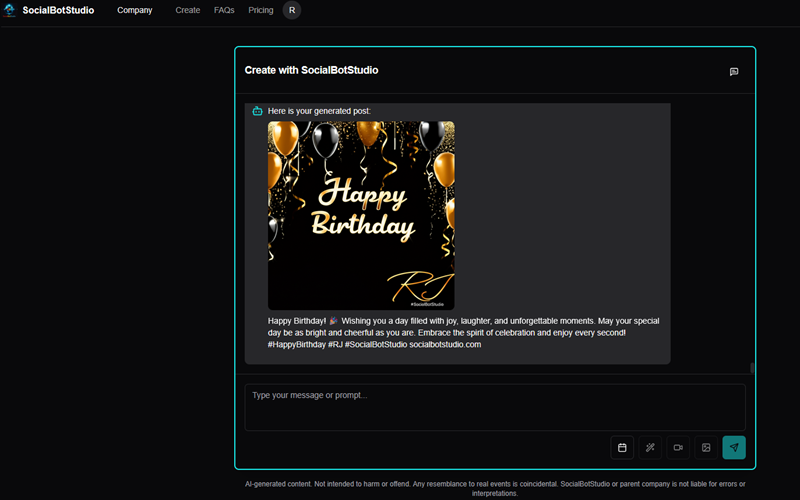The image size is (800, 500).
Task: Click the magic wand enhance icon
Action: pyautogui.click(x=650, y=447)
